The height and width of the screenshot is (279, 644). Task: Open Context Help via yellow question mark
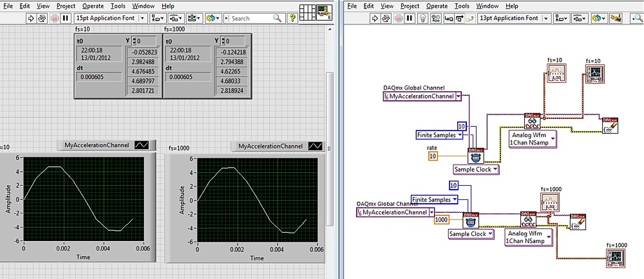[292, 18]
